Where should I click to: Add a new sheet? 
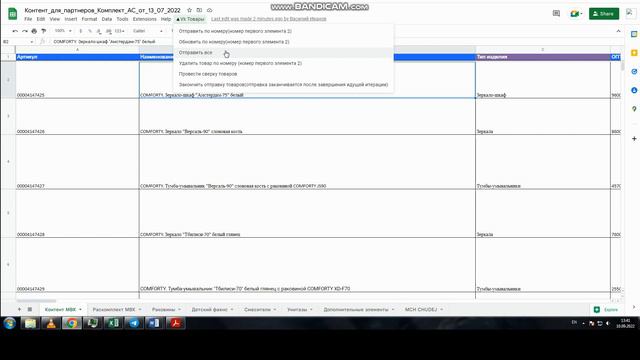(19, 309)
